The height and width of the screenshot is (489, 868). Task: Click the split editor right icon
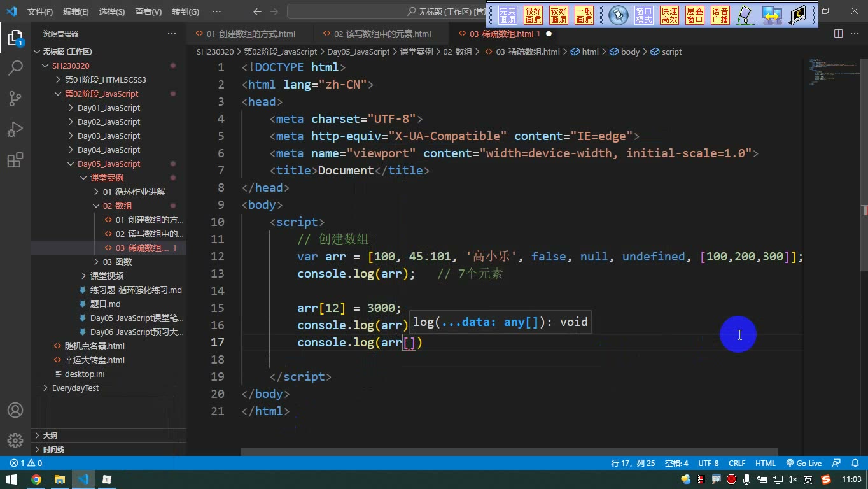coord(839,34)
